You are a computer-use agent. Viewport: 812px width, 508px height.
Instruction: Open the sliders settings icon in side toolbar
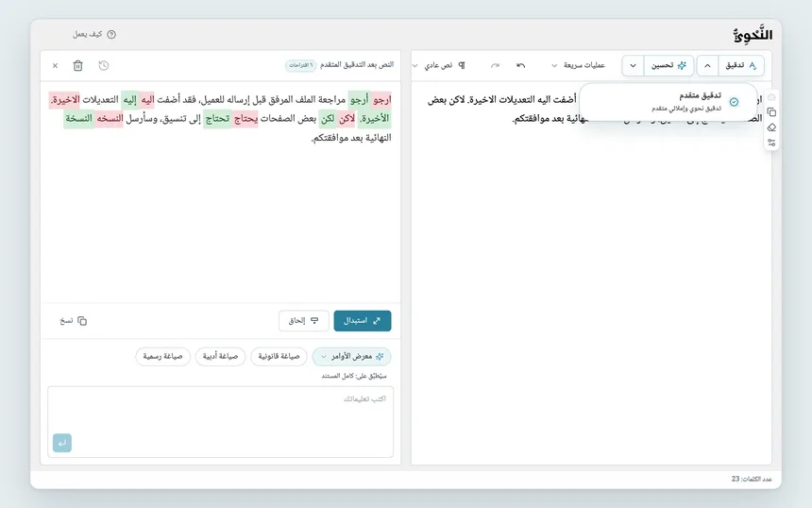click(x=771, y=143)
